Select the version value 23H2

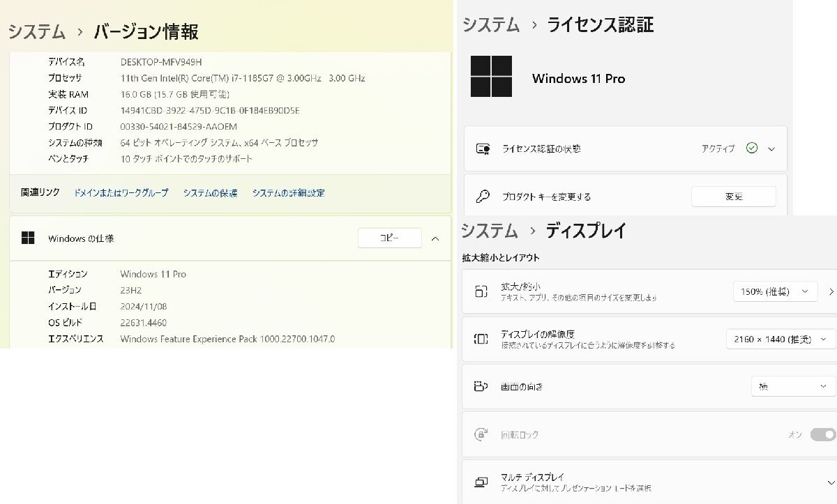click(x=130, y=290)
